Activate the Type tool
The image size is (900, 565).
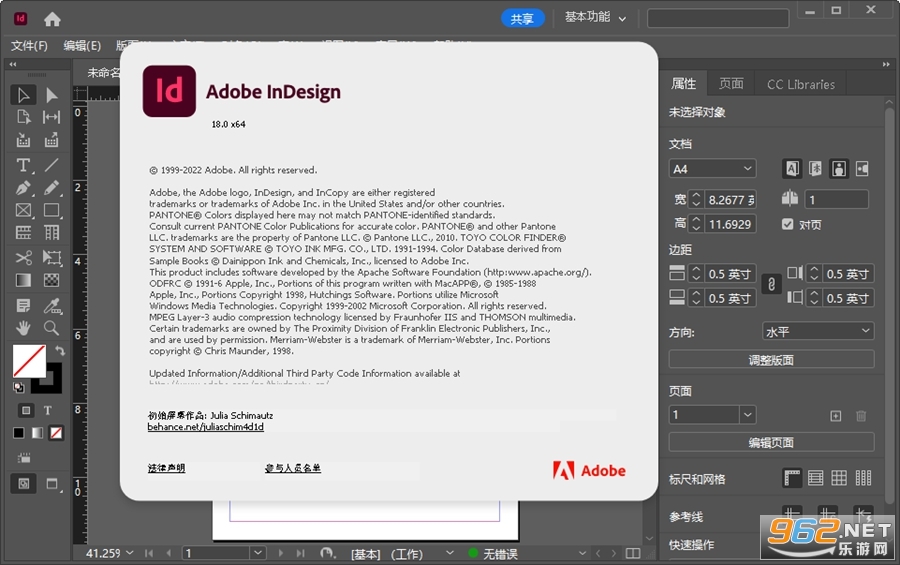click(x=23, y=165)
